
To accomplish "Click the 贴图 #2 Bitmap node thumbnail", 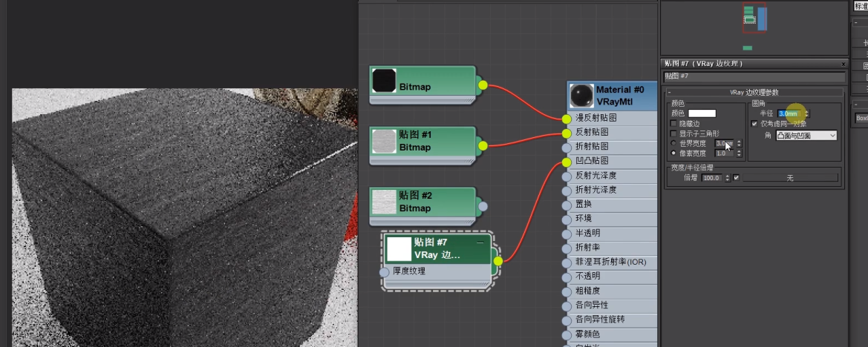I will point(384,202).
